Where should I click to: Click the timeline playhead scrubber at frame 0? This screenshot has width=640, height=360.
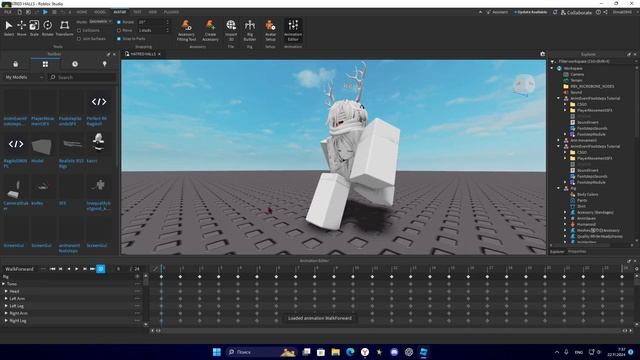tap(162, 268)
